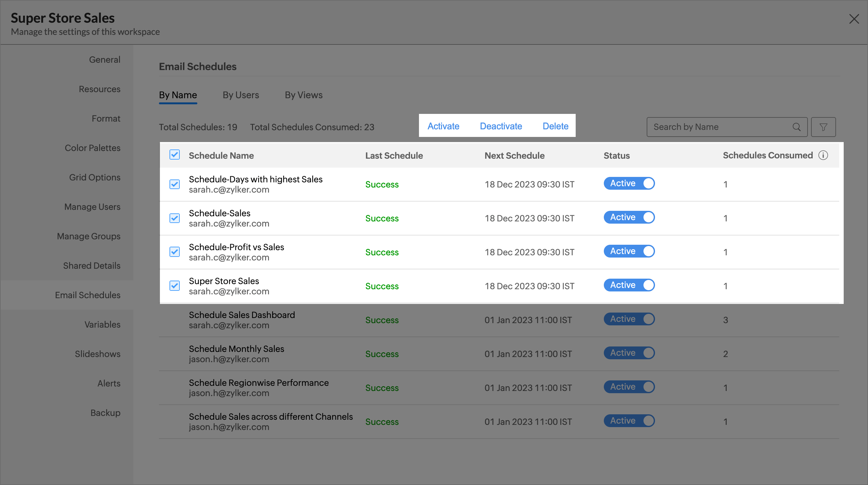The height and width of the screenshot is (485, 868).
Task: Toggle Active switch for Schedule-Days with highest Sales
Action: pyautogui.click(x=629, y=183)
